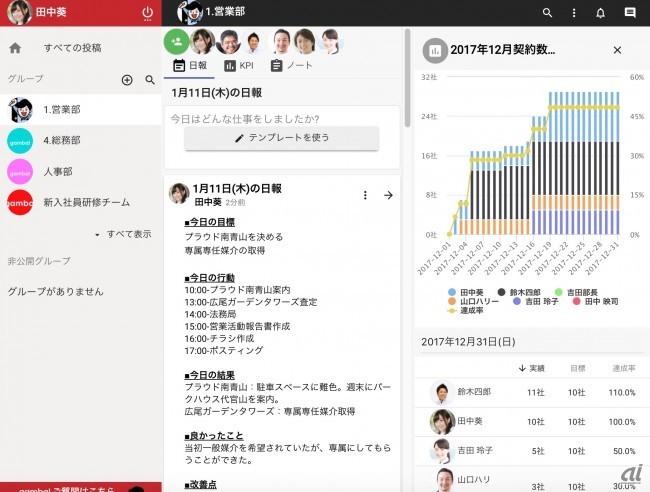
Task: Open 人事部 group icon
Action: (20, 172)
